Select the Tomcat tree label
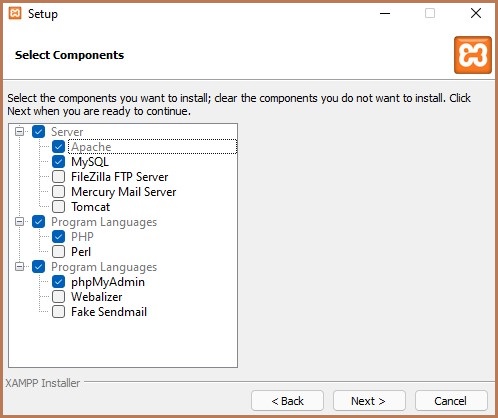The width and height of the screenshot is (498, 418). coord(90,207)
